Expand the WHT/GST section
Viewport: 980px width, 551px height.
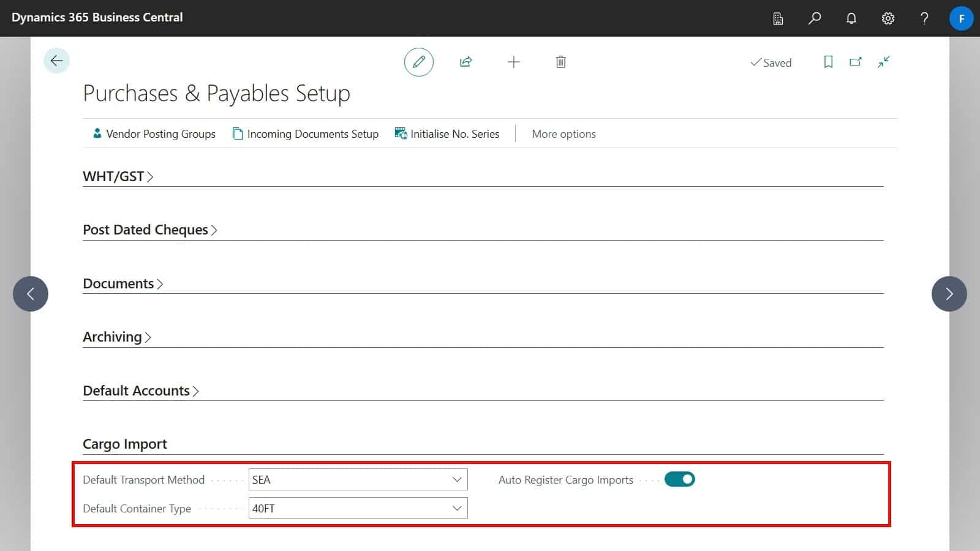click(118, 177)
